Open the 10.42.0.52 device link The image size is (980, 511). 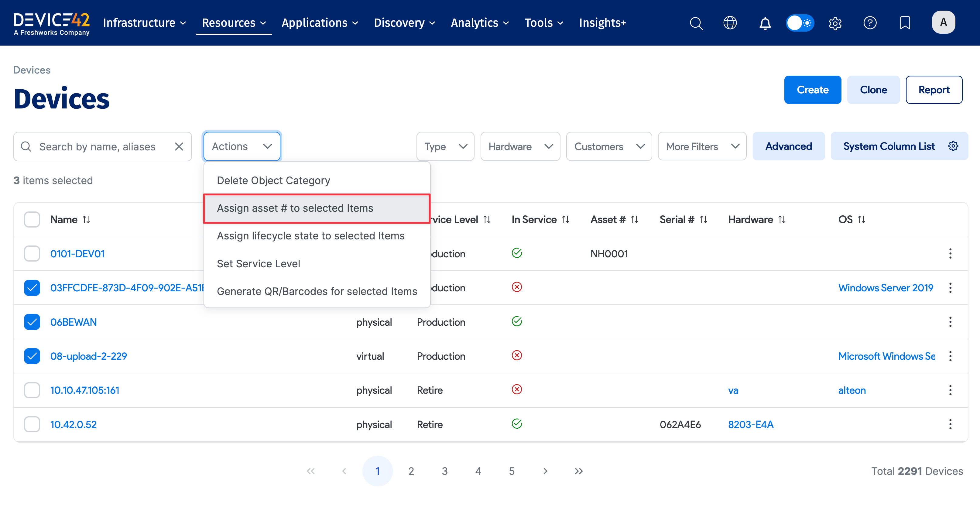pos(74,424)
